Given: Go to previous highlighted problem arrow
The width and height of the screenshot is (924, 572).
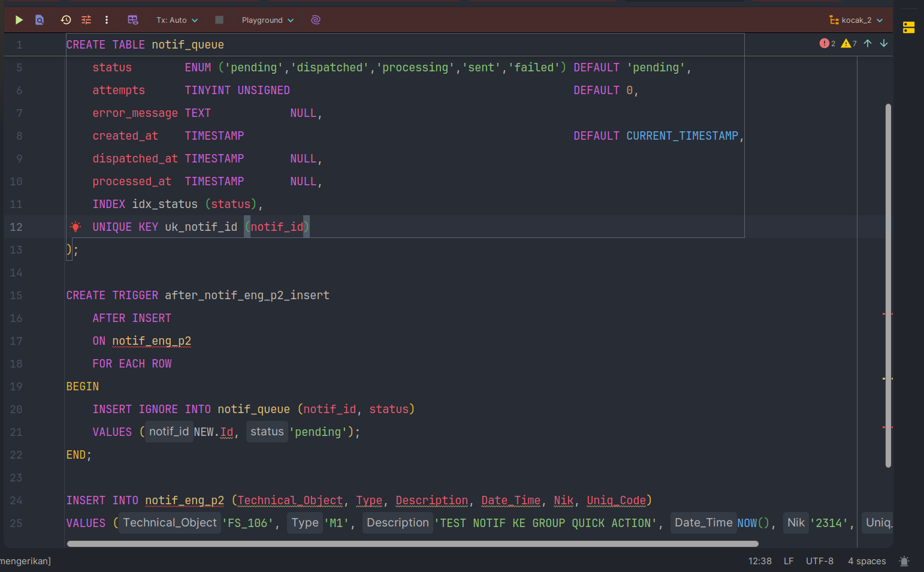Looking at the screenshot, I should pos(868,43).
